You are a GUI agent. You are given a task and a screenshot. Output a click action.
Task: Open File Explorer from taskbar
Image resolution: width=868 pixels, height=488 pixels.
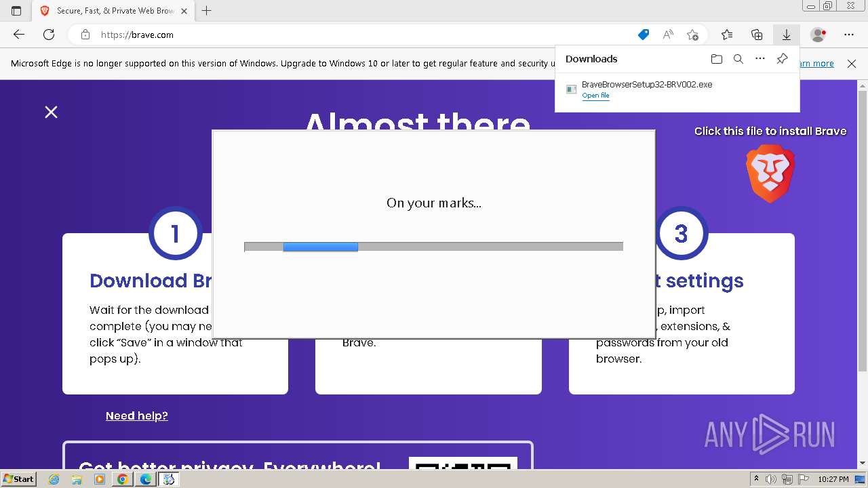(77, 479)
